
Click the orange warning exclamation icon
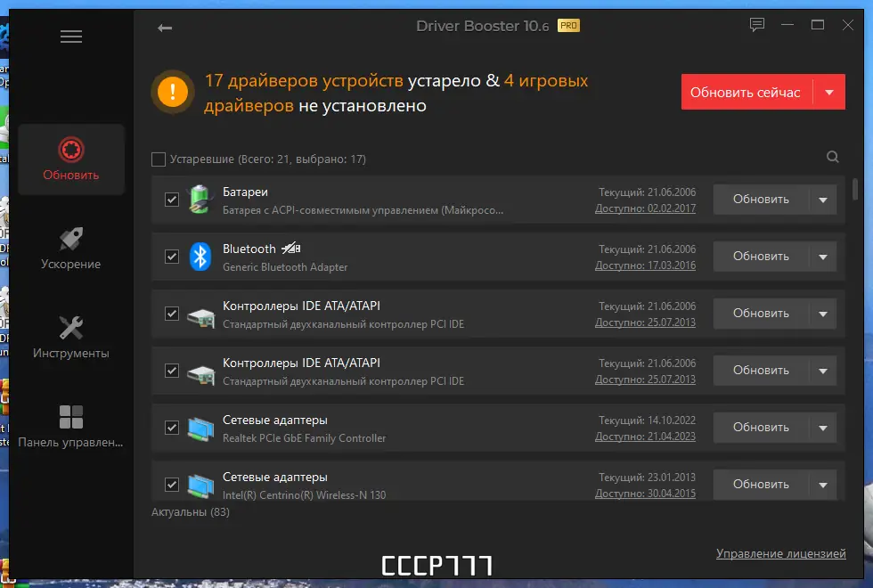point(173,91)
